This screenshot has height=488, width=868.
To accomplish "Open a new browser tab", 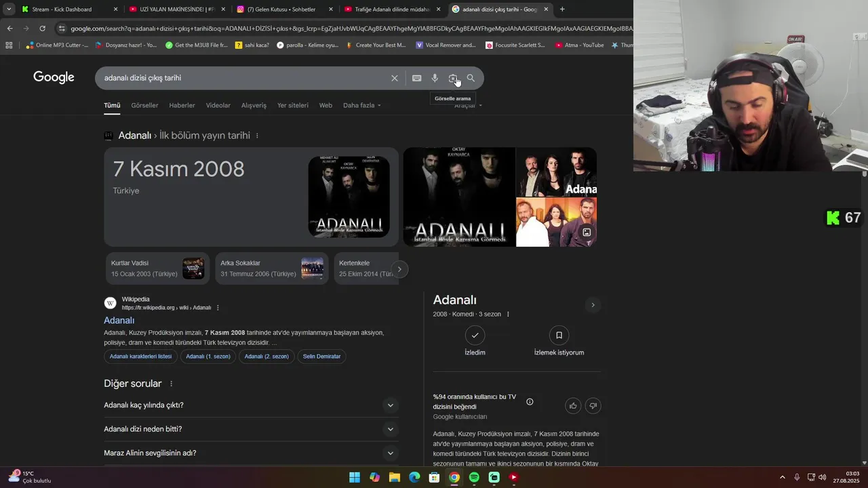I will pyautogui.click(x=562, y=9).
